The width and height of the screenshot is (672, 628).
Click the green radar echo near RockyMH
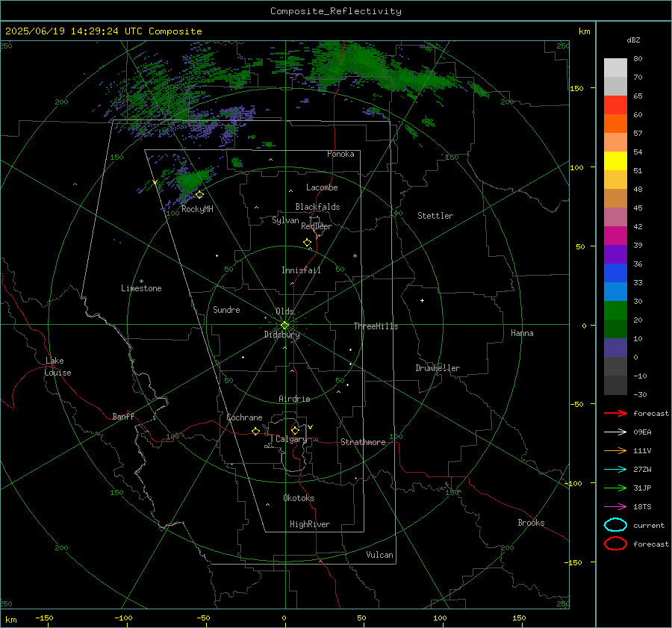pos(193,181)
